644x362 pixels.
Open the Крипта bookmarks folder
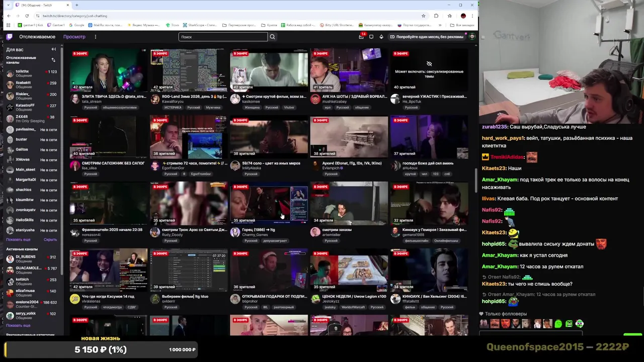click(x=269, y=25)
